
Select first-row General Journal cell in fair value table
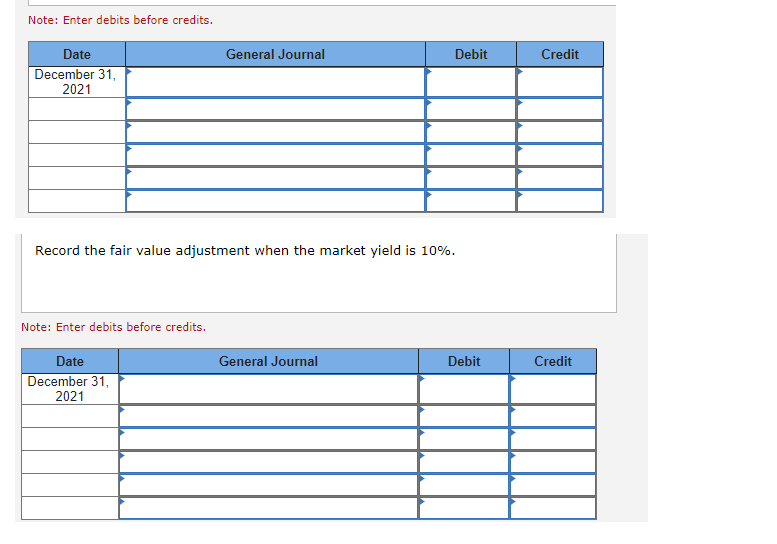point(269,389)
